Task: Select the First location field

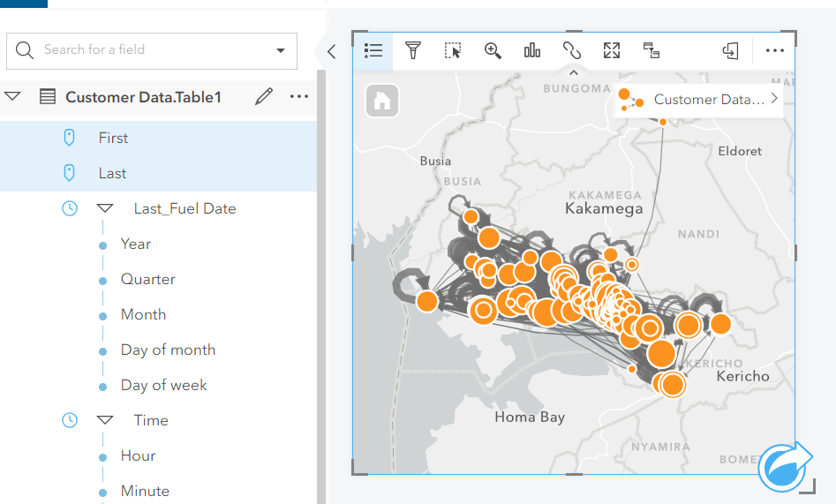Action: click(x=113, y=139)
